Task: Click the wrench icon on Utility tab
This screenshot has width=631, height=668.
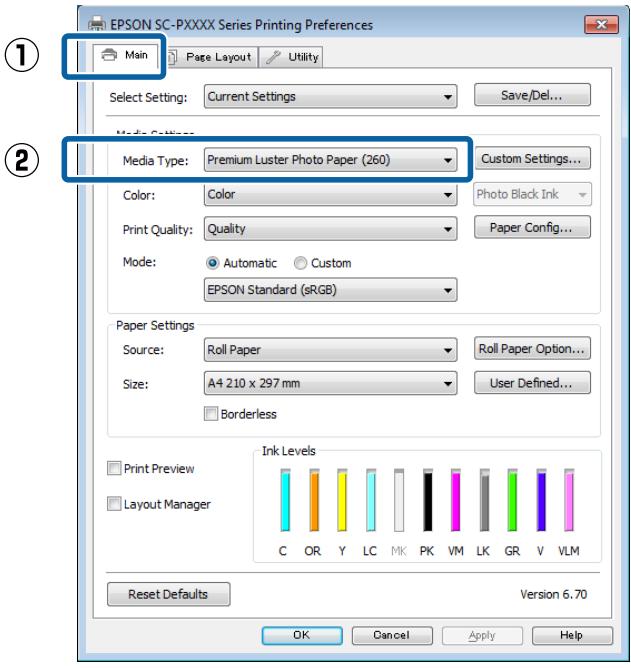Action: point(273,57)
